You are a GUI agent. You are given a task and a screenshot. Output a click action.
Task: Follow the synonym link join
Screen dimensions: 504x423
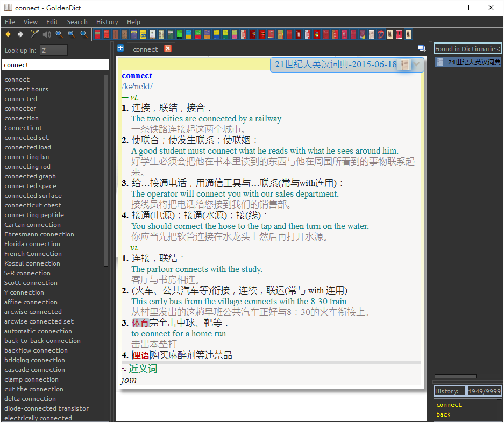tap(129, 379)
